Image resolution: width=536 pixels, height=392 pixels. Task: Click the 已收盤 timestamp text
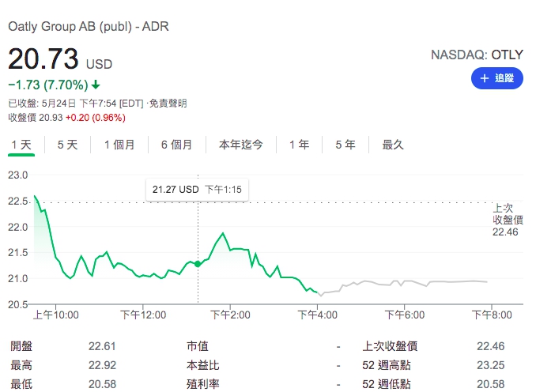coord(76,104)
